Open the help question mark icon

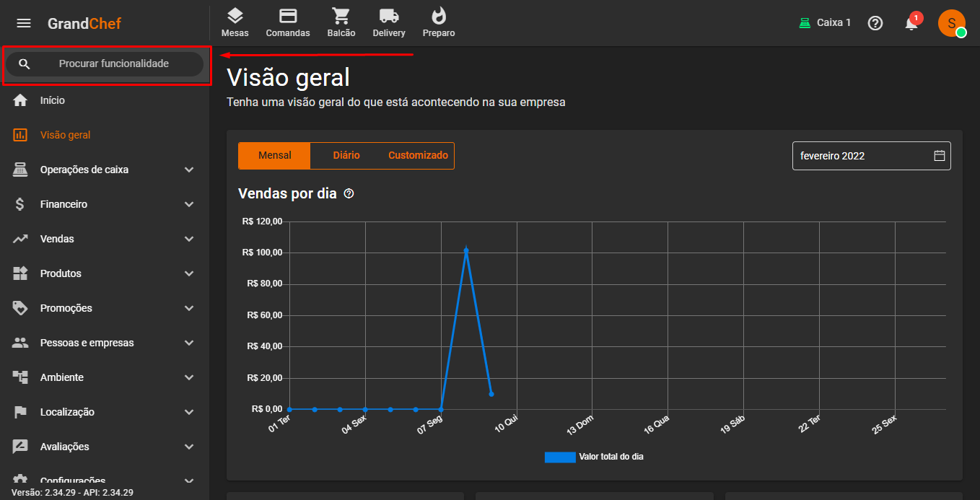[x=875, y=23]
